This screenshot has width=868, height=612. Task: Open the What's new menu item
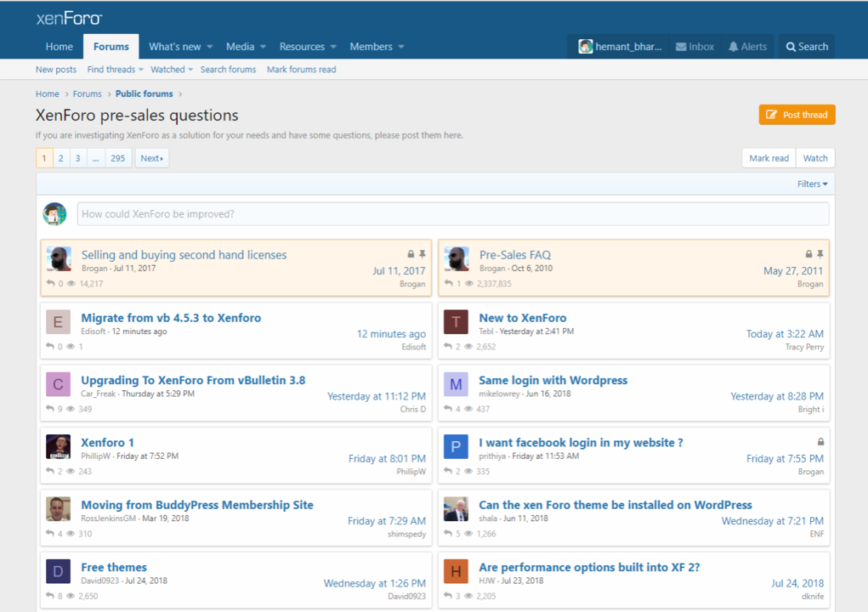(x=175, y=47)
